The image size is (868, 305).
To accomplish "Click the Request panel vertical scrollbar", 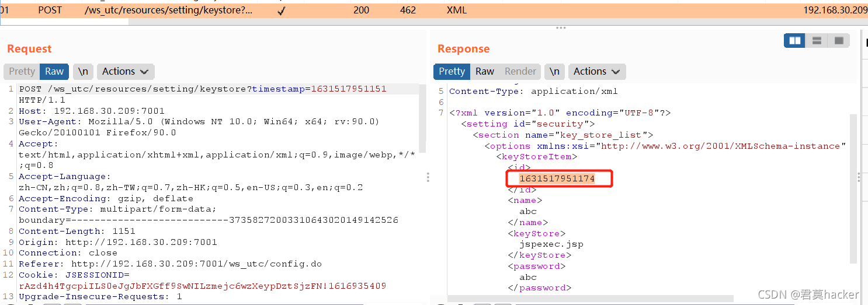I will (422, 118).
